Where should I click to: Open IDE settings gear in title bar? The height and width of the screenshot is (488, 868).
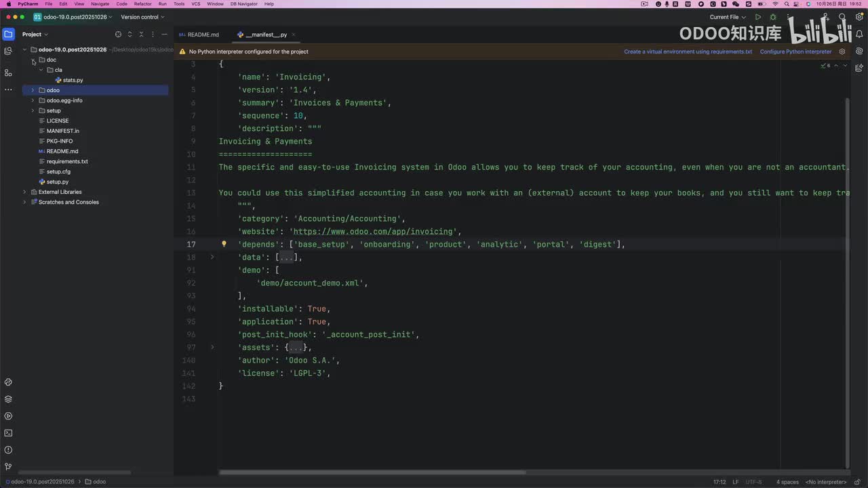click(x=859, y=17)
